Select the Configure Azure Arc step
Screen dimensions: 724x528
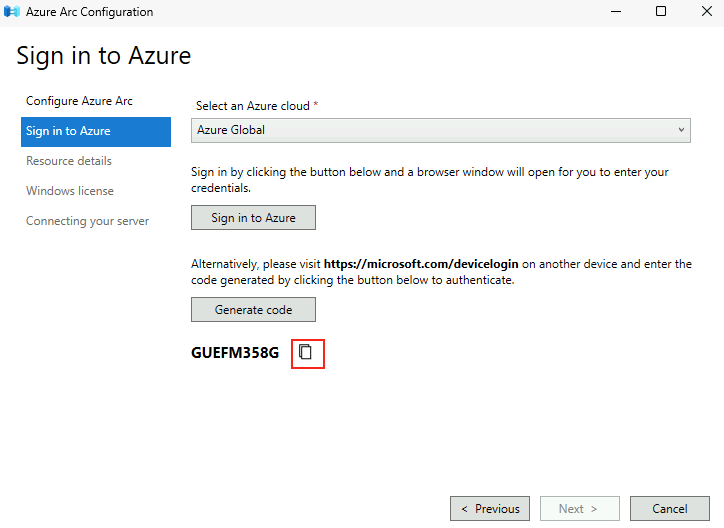point(79,101)
